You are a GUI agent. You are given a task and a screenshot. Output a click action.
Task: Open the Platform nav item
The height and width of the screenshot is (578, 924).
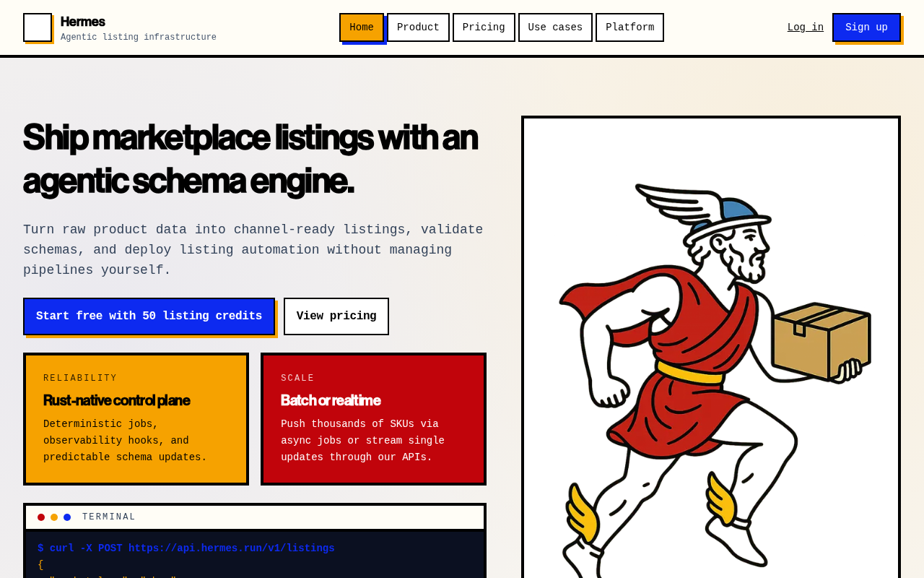(x=629, y=27)
